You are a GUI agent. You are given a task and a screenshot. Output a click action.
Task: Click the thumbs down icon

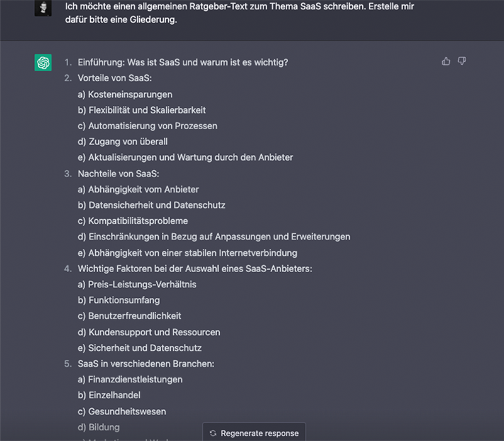462,61
